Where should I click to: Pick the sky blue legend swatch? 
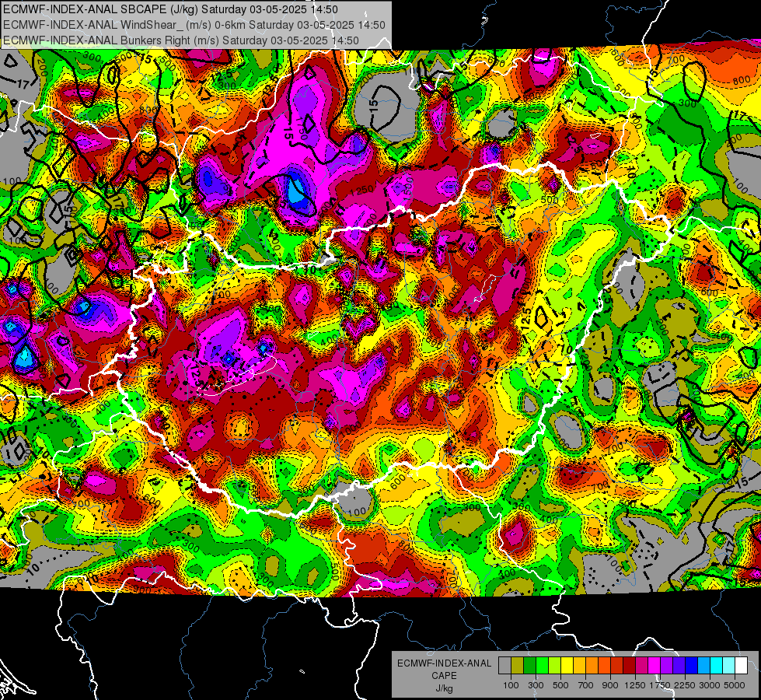703,666
